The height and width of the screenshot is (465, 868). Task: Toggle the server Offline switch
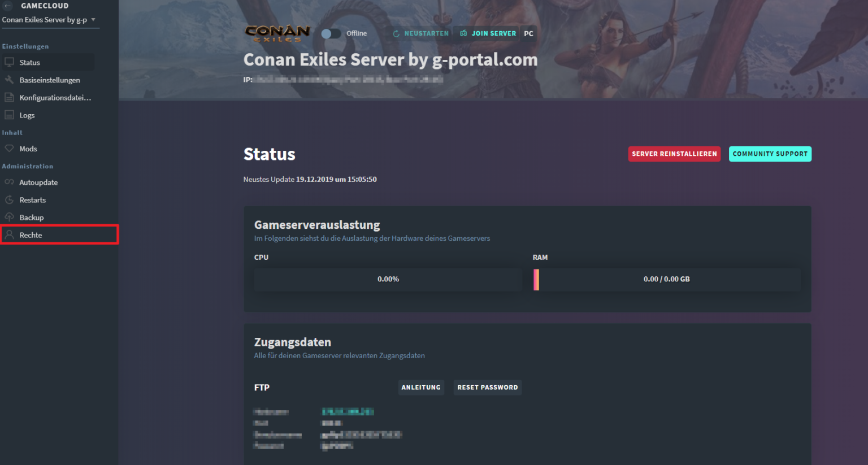pos(331,33)
